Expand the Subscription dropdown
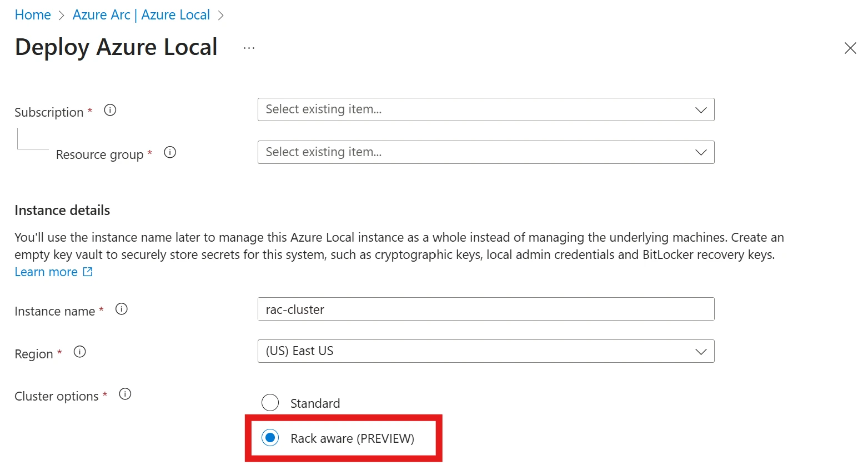The height and width of the screenshot is (475, 868). [x=700, y=109]
